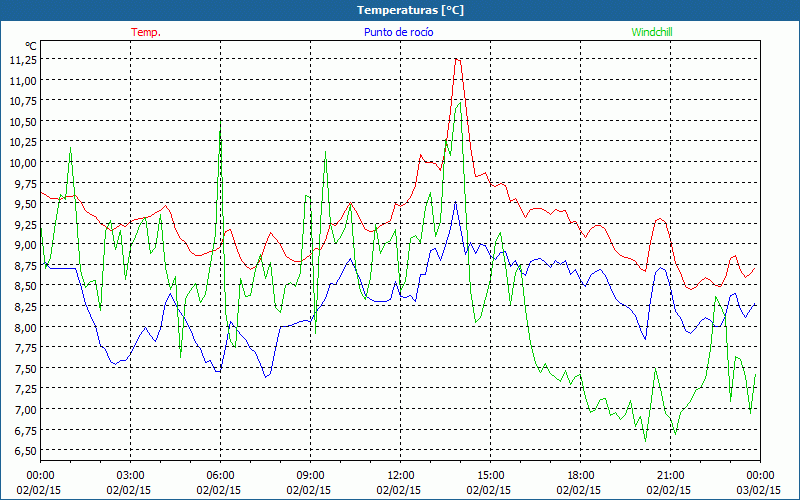
Task: Click the 09:00 time axis label
Action: [310, 476]
